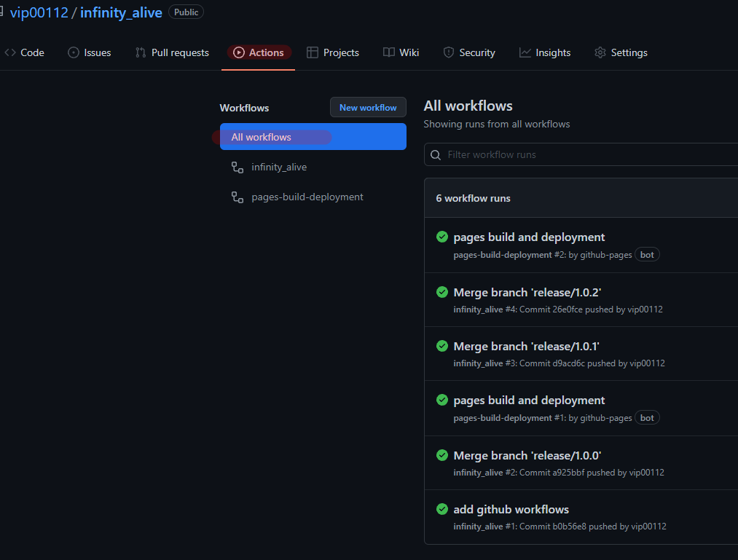Image resolution: width=738 pixels, height=560 pixels.
Task: Click the 'All workflows' page heading
Action: pyautogui.click(x=468, y=106)
